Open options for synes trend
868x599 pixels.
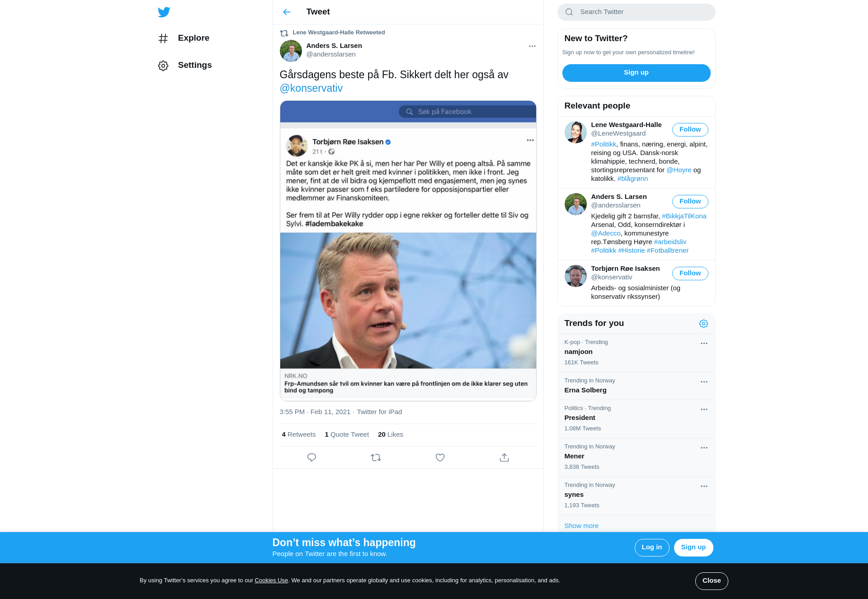pos(704,486)
